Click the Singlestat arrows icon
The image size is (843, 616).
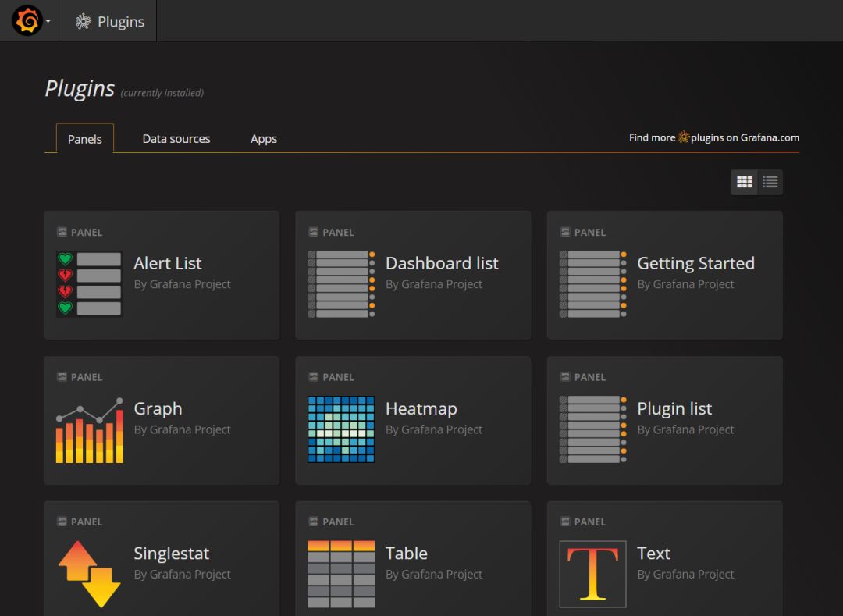89,574
